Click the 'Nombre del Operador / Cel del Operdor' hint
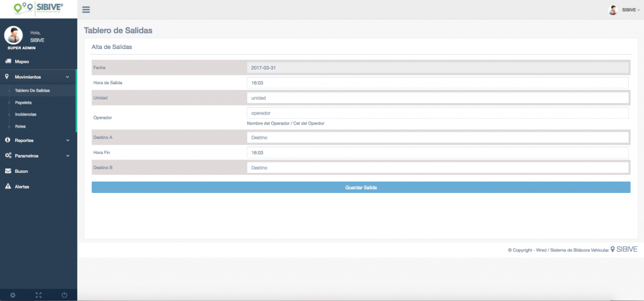Image resolution: width=644 pixels, height=301 pixels. [x=286, y=123]
